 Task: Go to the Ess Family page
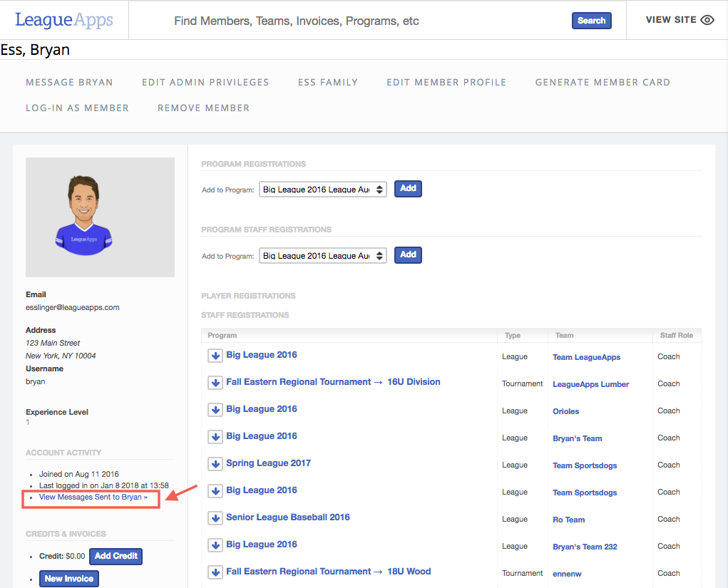pyautogui.click(x=328, y=82)
